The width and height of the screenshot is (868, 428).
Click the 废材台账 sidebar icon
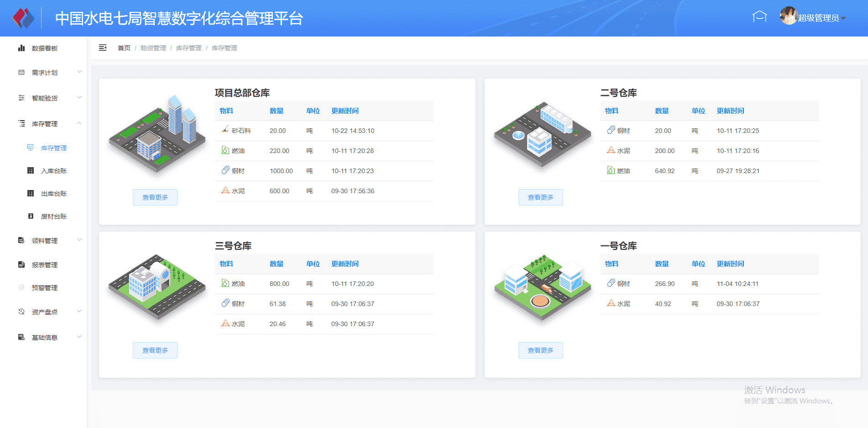31,217
